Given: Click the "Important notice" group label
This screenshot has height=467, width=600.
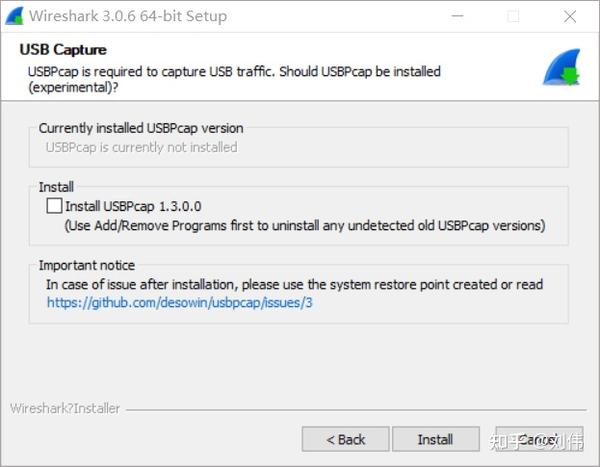Looking at the screenshot, I should [x=87, y=266].
